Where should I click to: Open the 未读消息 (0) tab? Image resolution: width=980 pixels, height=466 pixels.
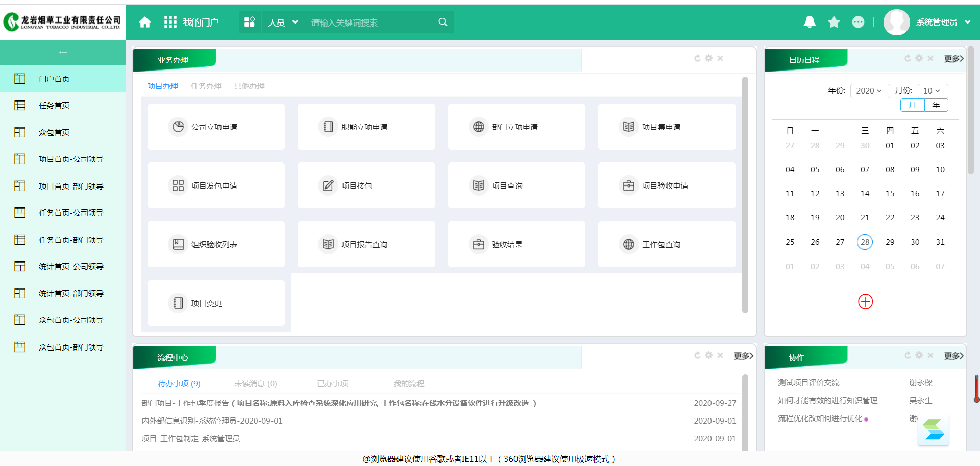[x=255, y=383]
